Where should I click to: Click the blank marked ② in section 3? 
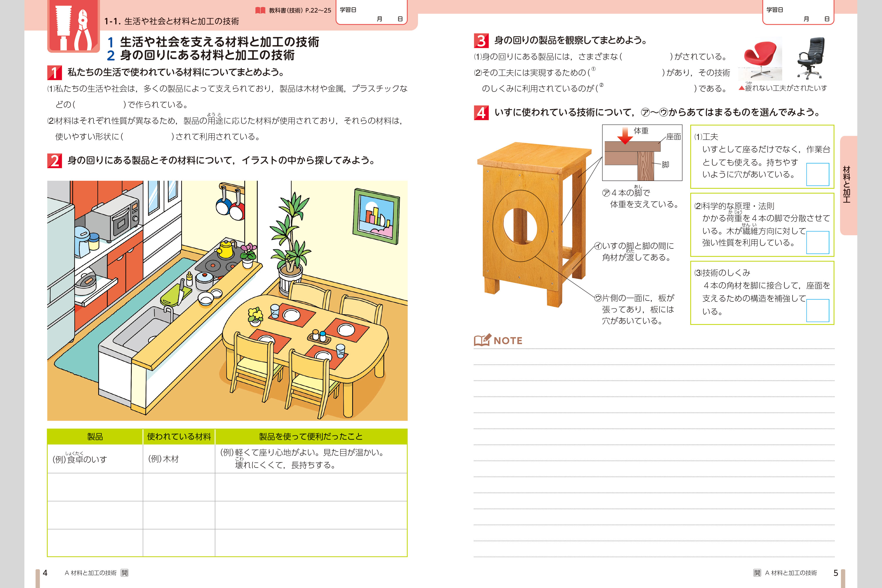647,88
